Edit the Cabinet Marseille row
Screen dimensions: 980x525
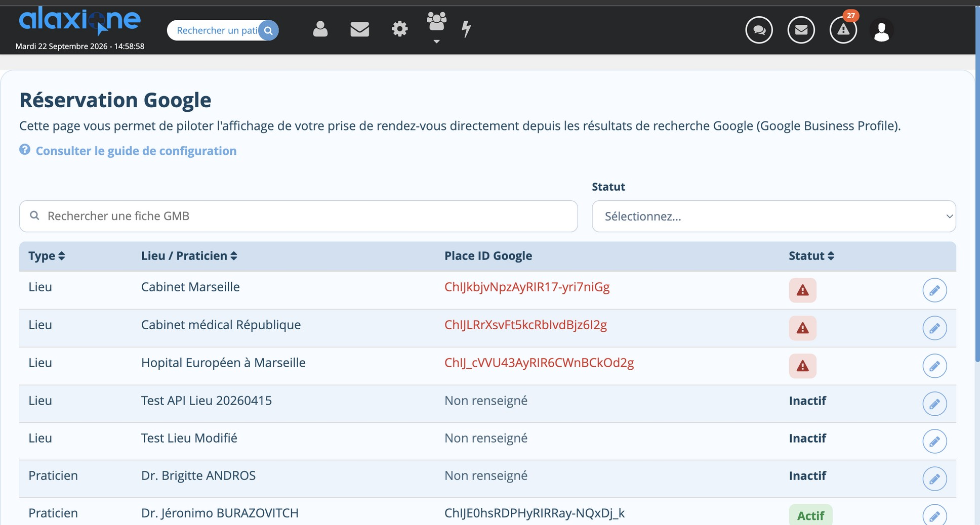click(x=934, y=290)
